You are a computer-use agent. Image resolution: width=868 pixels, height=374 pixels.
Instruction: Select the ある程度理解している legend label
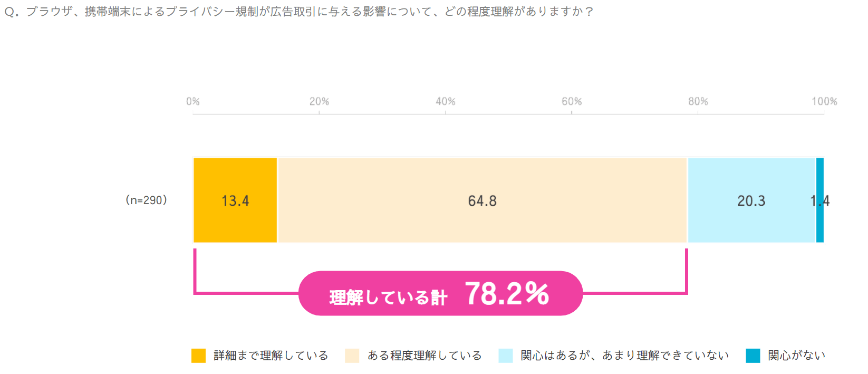[x=425, y=356]
